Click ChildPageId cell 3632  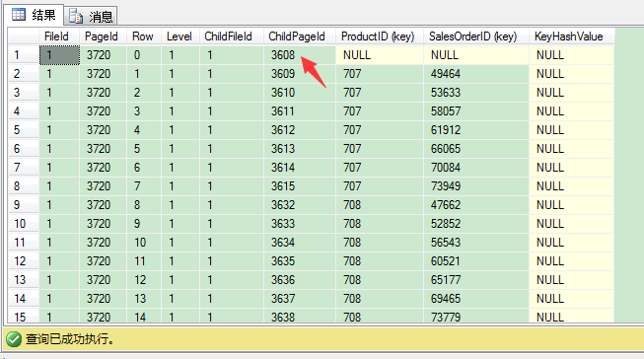coord(300,205)
